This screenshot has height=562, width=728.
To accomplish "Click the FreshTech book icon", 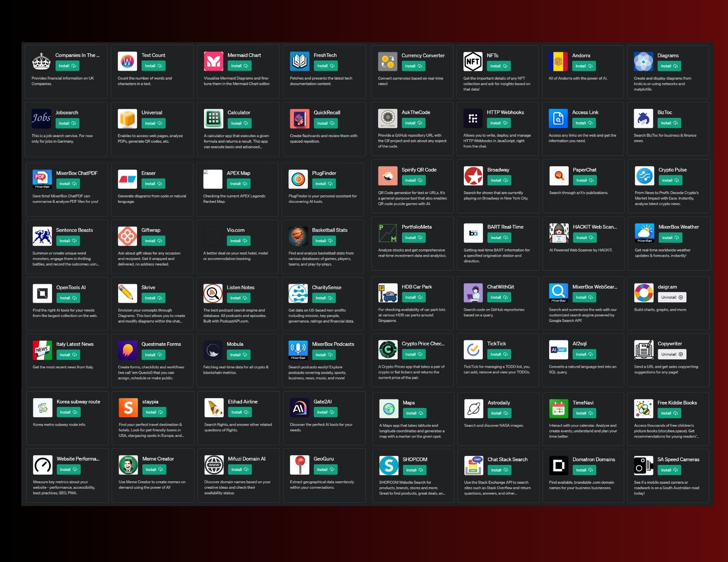I will pyautogui.click(x=300, y=62).
